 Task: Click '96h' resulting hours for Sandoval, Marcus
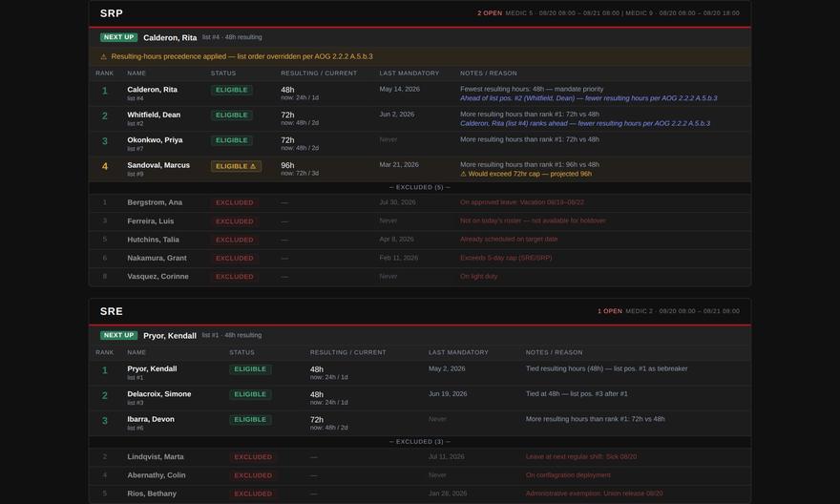point(287,165)
